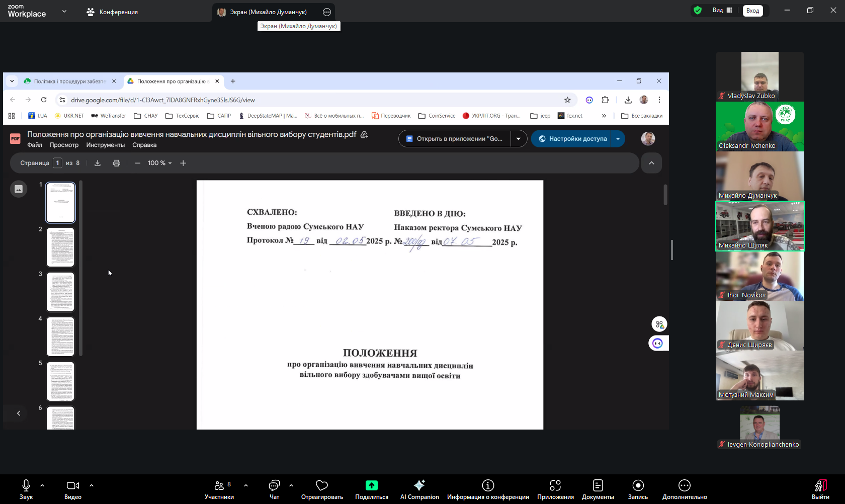845x504 pixels.
Task: Click the AI Companion icon
Action: 419,485
